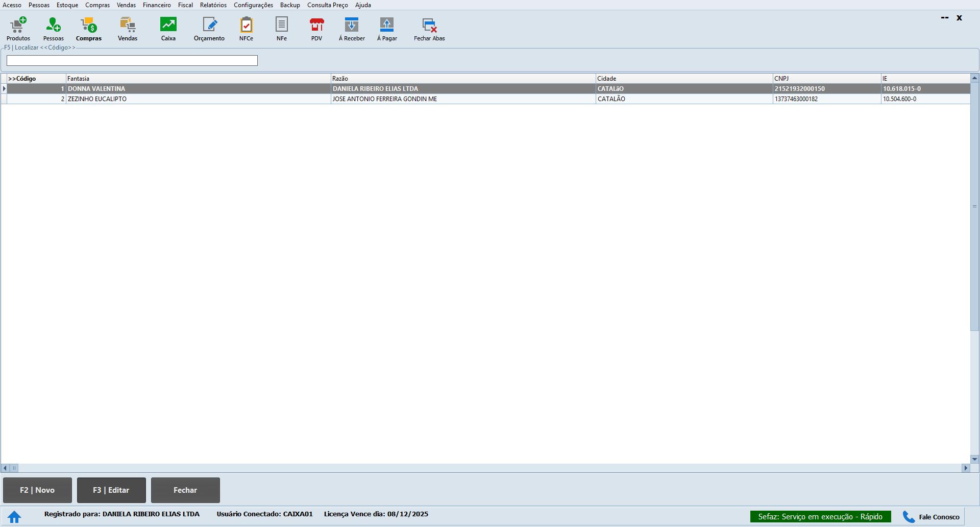Open the Produtos toolbar icon
The image size is (980, 527).
[x=18, y=29]
